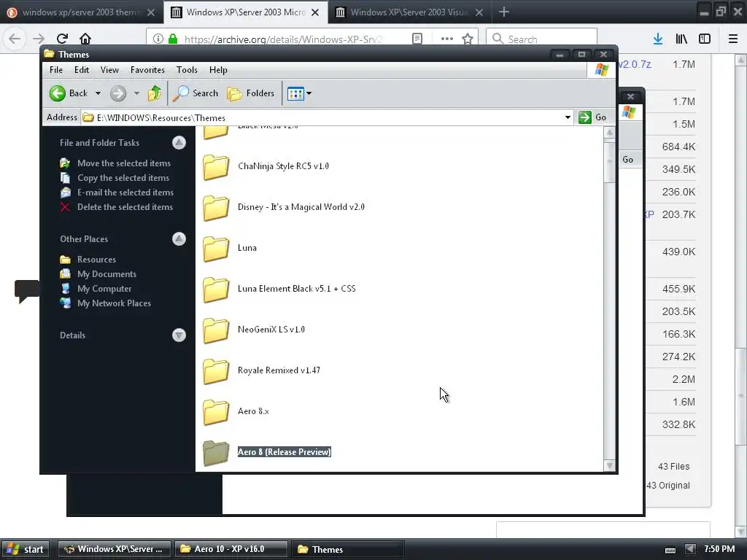747x560 pixels.
Task: Toggle reader view in address bar
Action: (417, 39)
